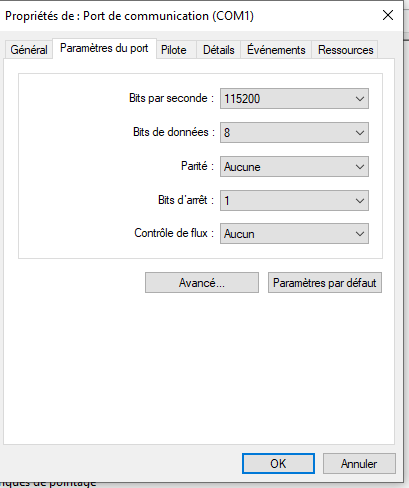Open the Contrôle de flux dropdown

[294, 234]
